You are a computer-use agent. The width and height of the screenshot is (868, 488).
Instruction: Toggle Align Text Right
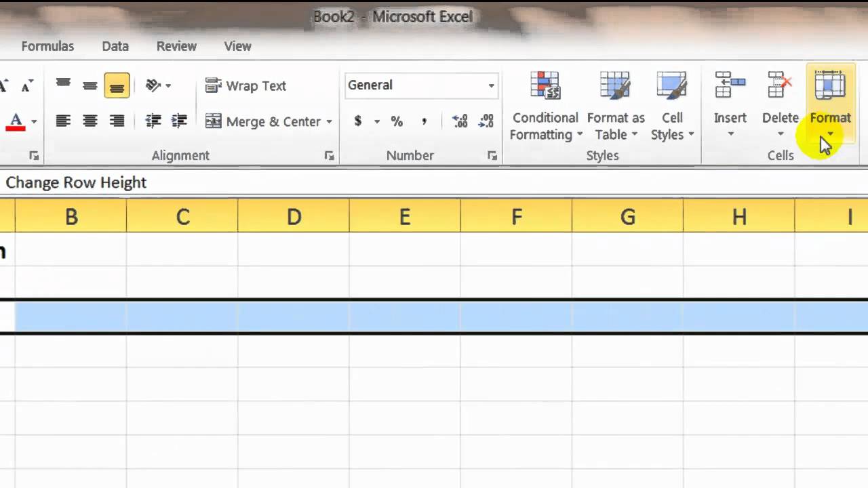(117, 121)
